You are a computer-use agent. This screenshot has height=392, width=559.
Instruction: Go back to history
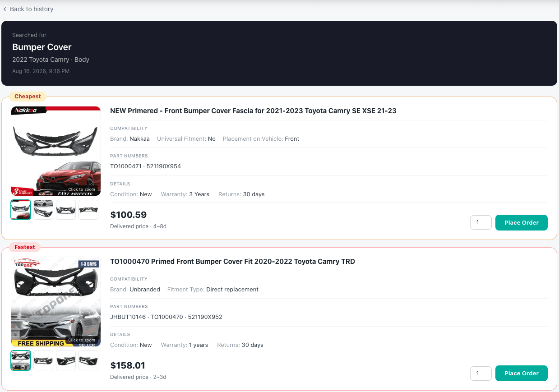(x=28, y=9)
